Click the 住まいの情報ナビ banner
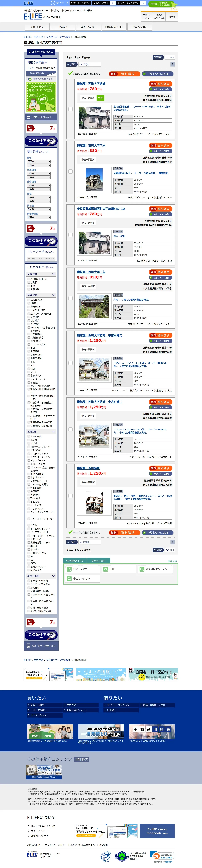Image resolution: width=202 pixels, height=868 pixels. coord(101,674)
